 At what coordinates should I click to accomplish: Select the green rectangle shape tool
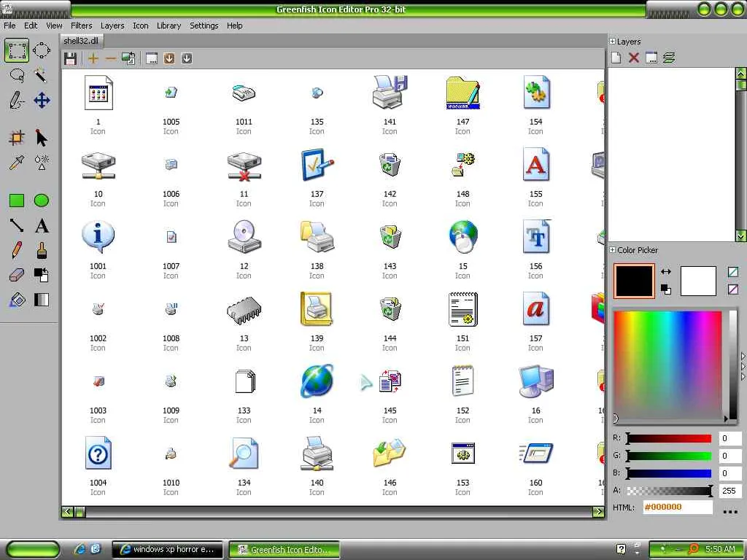(17, 201)
